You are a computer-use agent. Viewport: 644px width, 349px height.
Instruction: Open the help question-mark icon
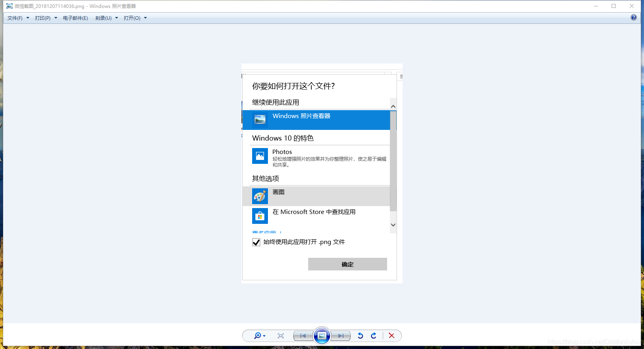634,17
